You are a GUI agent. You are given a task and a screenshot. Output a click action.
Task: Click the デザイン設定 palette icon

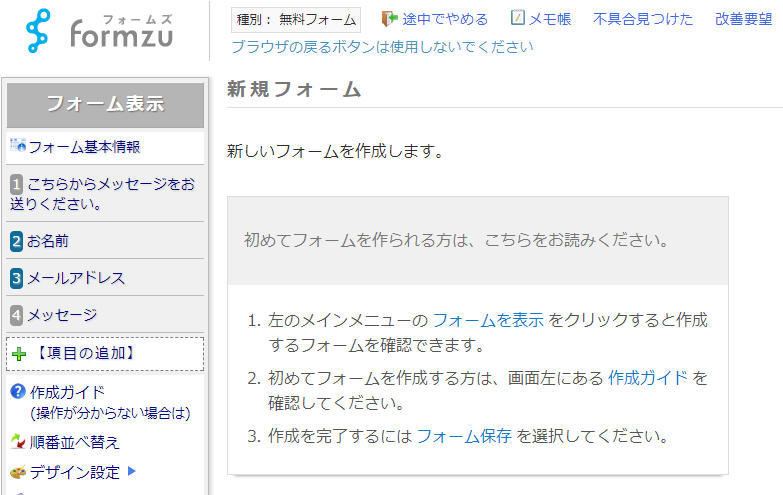click(17, 473)
